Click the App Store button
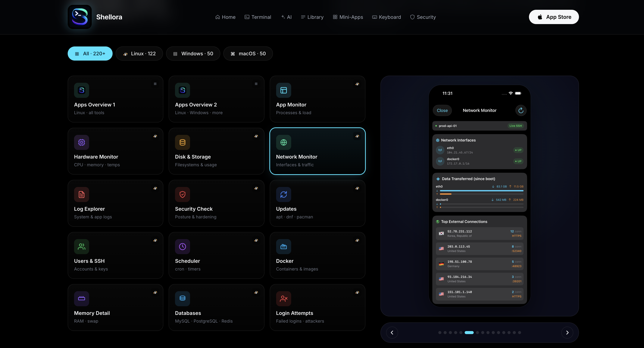The height and width of the screenshot is (348, 644). tap(554, 17)
